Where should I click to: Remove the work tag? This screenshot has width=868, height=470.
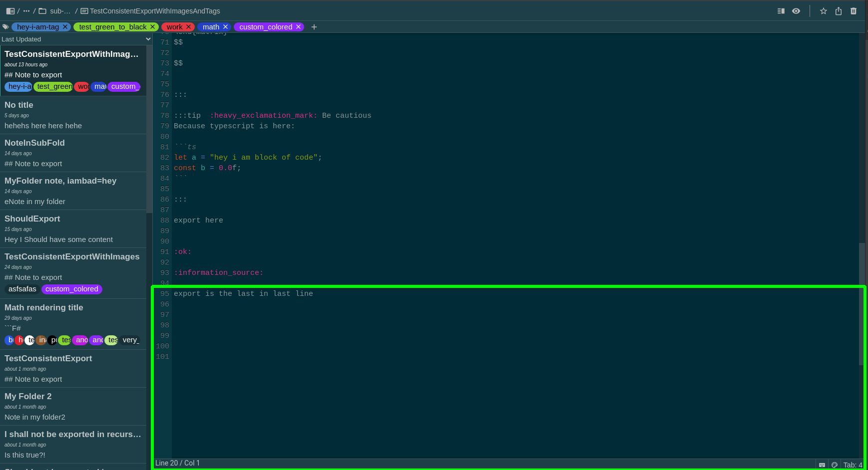(189, 27)
